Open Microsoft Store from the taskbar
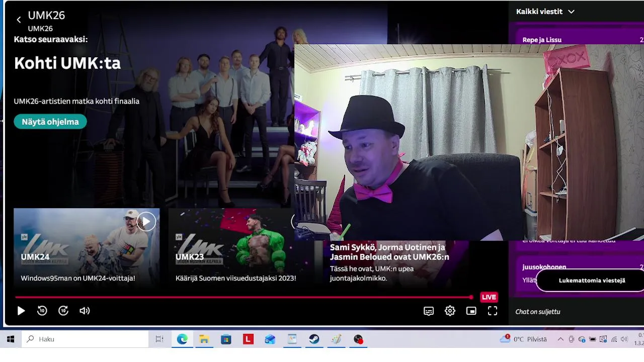This screenshot has height=362, width=644. click(x=226, y=339)
